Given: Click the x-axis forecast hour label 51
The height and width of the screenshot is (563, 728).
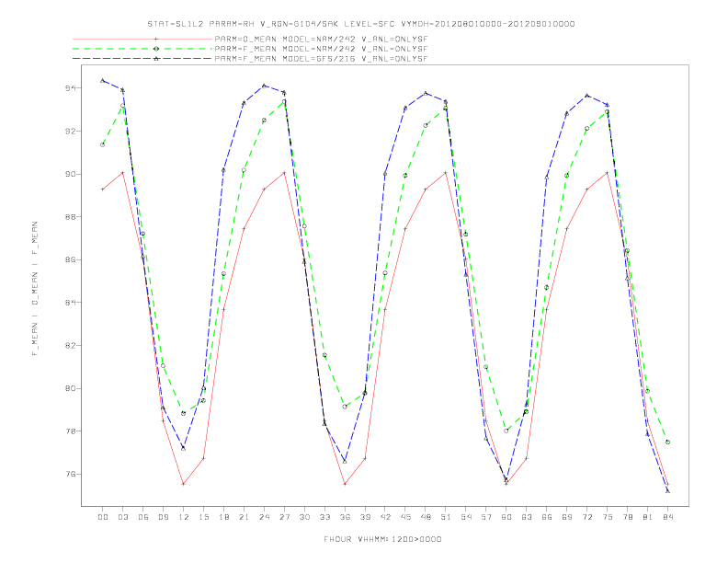Looking at the screenshot, I should (446, 517).
